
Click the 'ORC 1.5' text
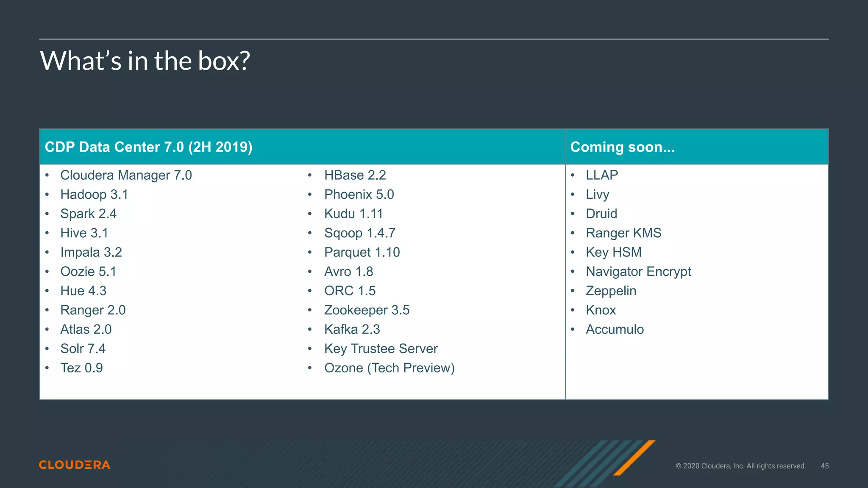pyautogui.click(x=350, y=291)
